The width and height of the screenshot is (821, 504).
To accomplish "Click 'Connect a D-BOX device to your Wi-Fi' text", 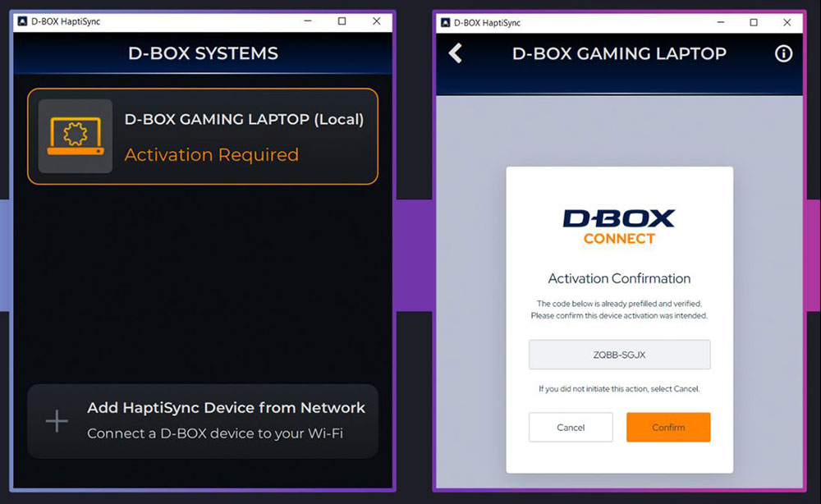I will coord(215,434).
